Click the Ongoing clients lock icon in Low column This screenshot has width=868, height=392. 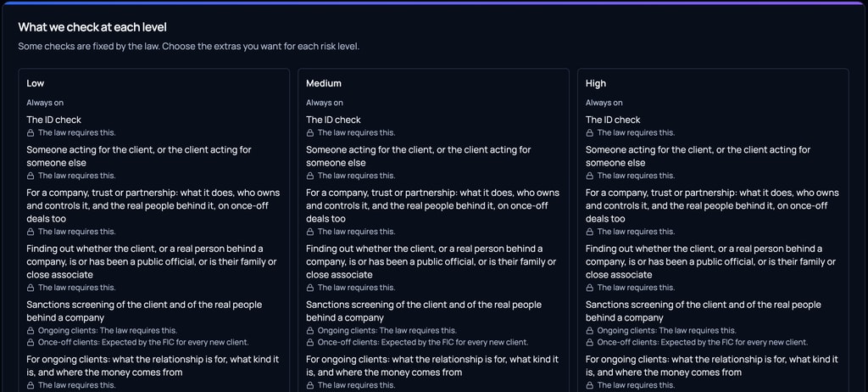[x=31, y=330]
